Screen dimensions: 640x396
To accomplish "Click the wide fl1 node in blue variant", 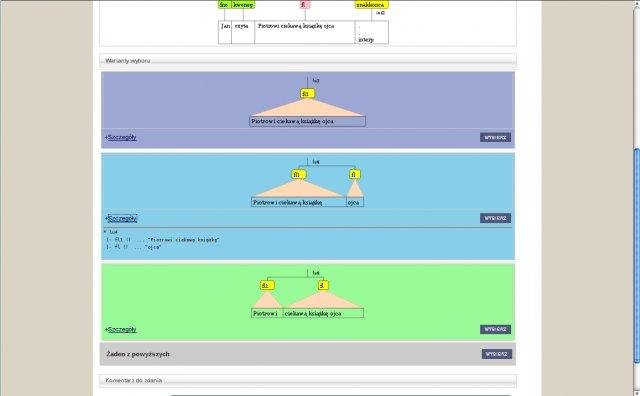I will click(299, 174).
